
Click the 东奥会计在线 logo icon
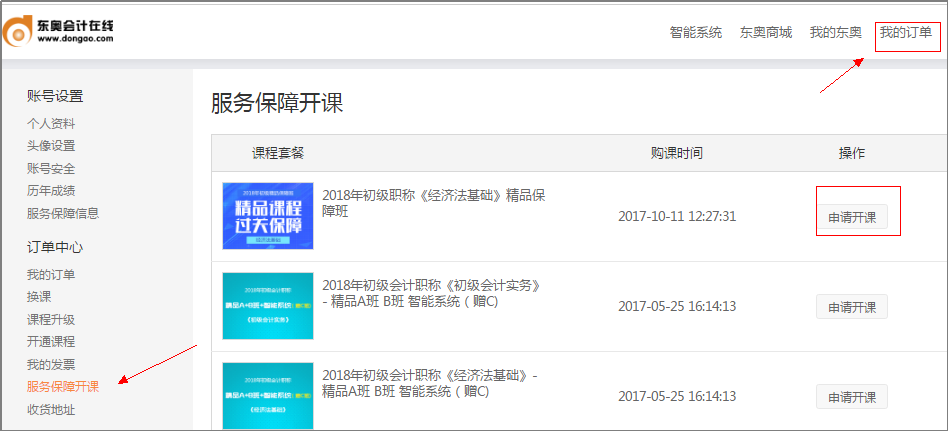coord(18,33)
